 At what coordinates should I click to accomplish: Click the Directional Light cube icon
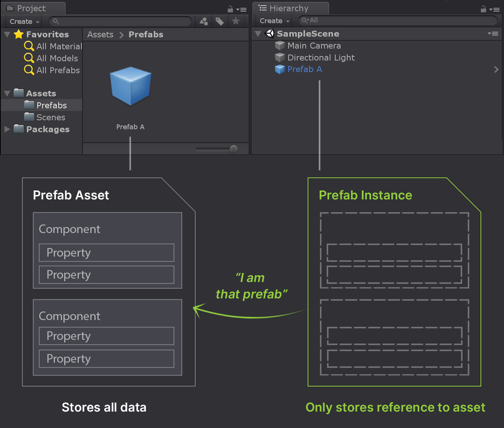click(280, 58)
